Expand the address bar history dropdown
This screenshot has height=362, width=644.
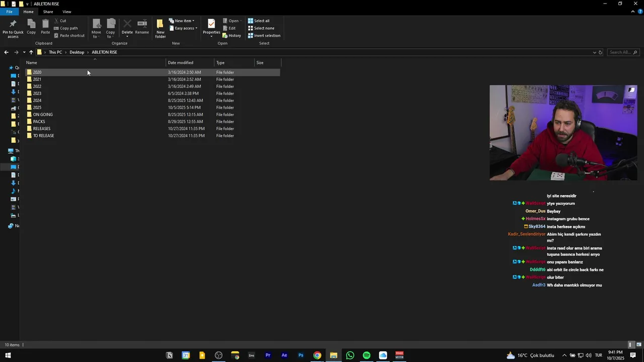594,52
